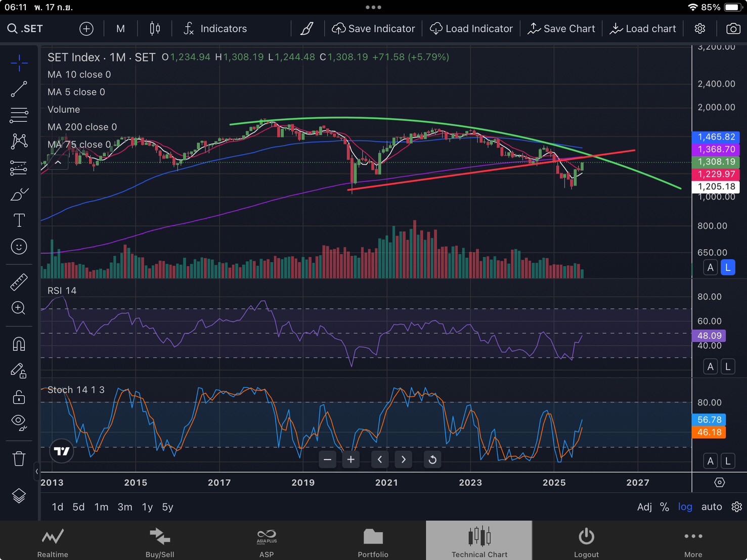Viewport: 747px width, 560px height.
Task: Switch to the Technical Chart tab
Action: click(x=479, y=541)
